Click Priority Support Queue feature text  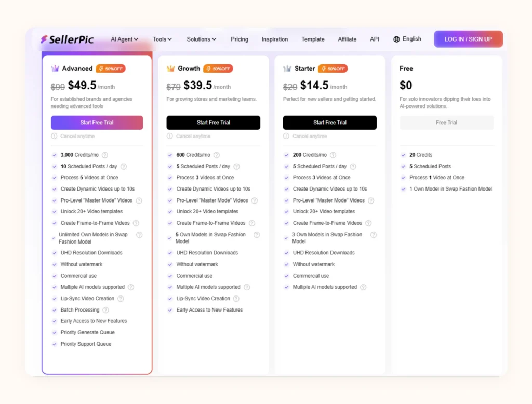click(x=86, y=344)
